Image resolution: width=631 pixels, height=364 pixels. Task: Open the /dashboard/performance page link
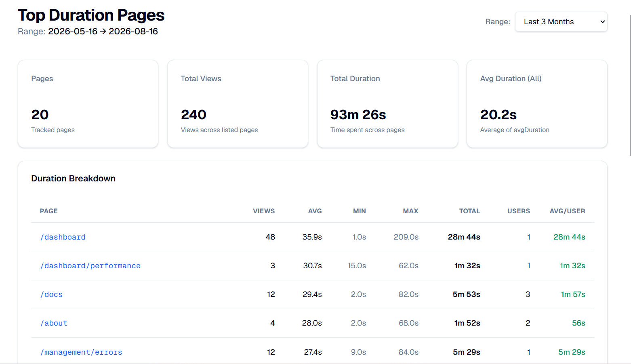pyautogui.click(x=90, y=266)
